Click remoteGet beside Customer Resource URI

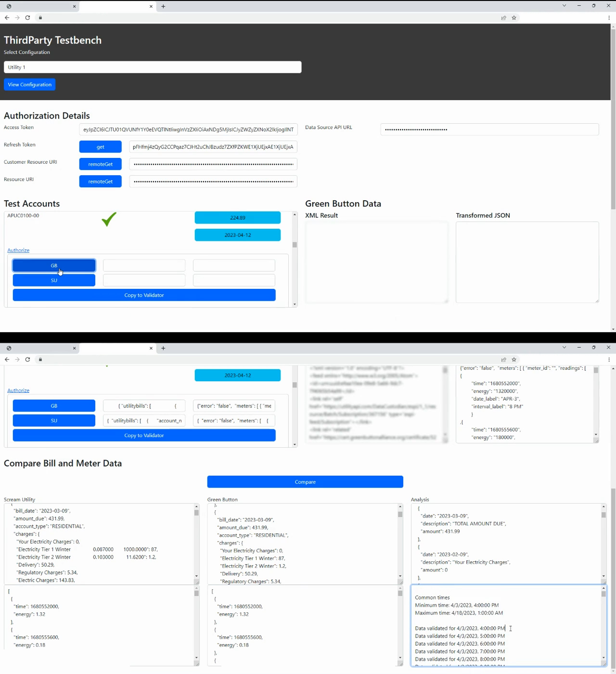(100, 164)
